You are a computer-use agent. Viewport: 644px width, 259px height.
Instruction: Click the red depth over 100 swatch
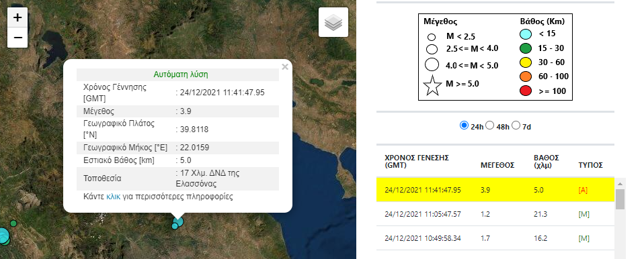coord(526,91)
